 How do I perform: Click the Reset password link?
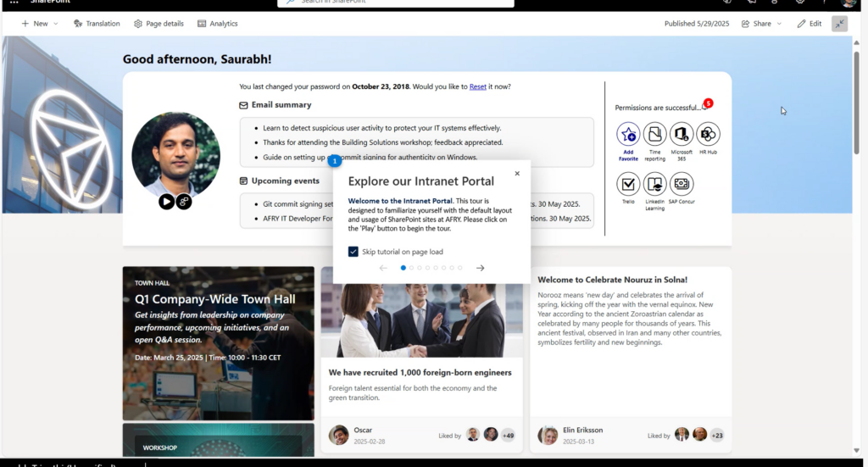click(478, 86)
